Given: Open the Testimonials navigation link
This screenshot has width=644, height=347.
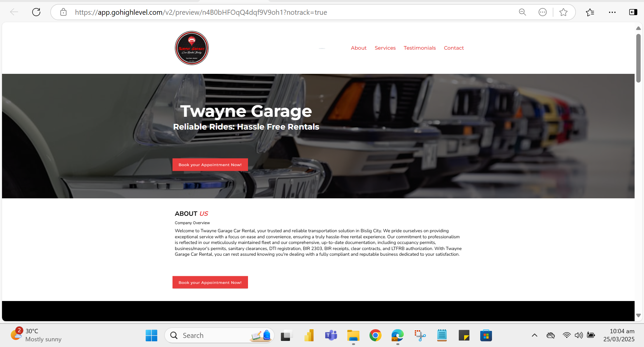Looking at the screenshot, I should pos(420,48).
